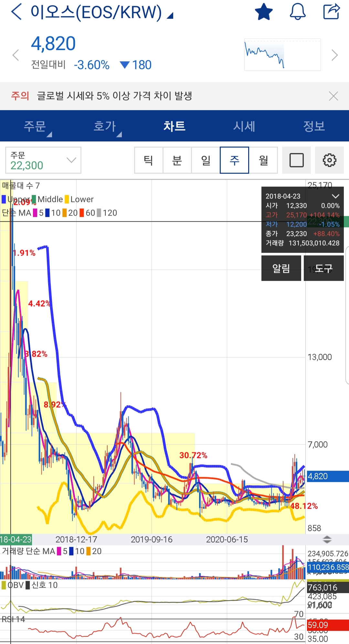Open the 주문 tab

click(35, 126)
